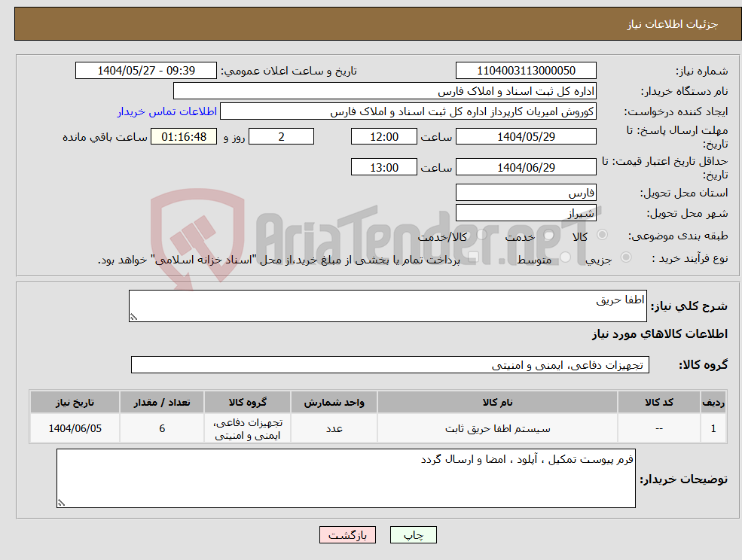Click the general description textarea اطفا حریق
Viewport: 742px width, 560px height.
pos(387,306)
